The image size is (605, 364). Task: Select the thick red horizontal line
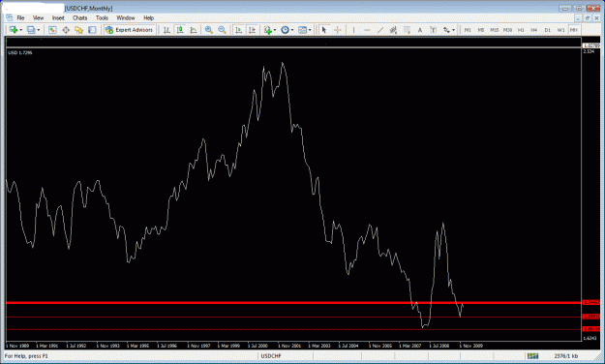(293, 303)
